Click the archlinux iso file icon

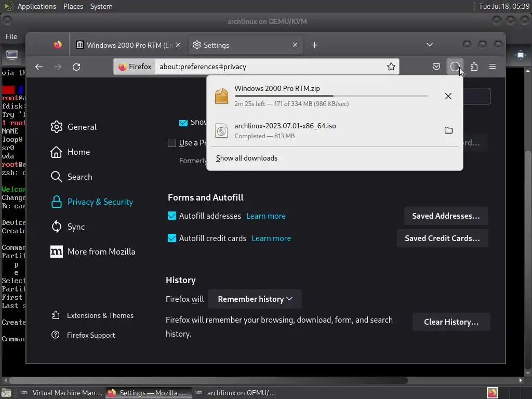coord(221,130)
